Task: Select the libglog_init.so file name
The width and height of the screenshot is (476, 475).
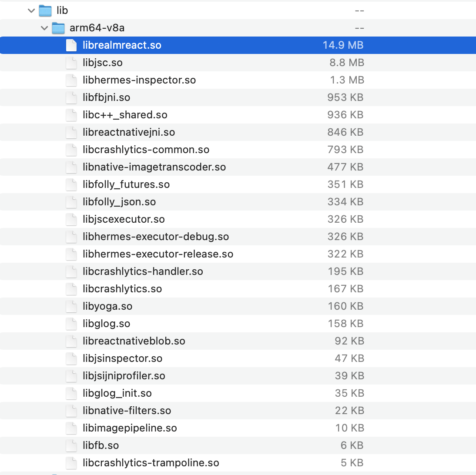Action: point(117,393)
